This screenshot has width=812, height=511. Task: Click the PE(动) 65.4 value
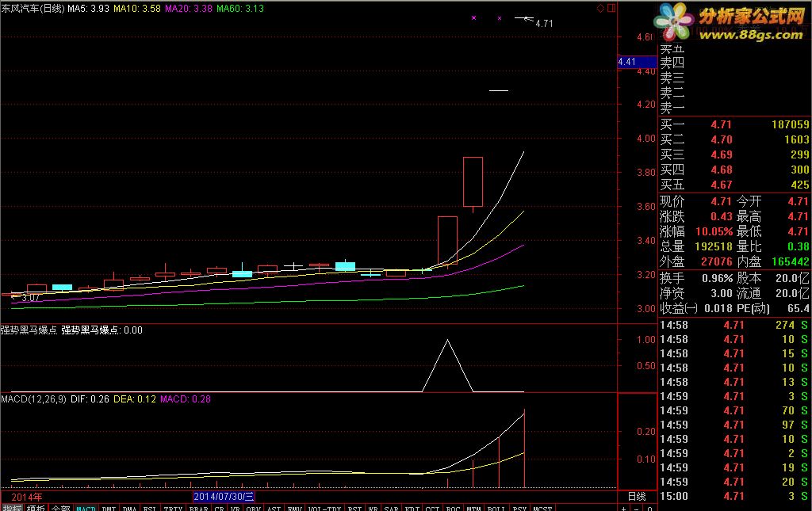(798, 308)
